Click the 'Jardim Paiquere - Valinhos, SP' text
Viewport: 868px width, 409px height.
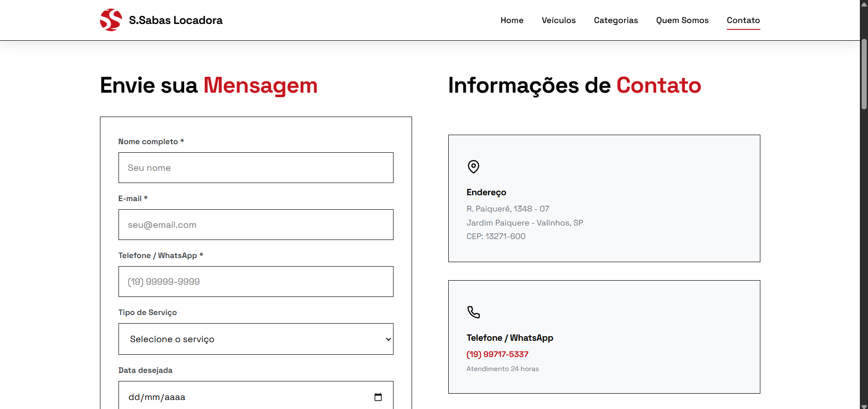[525, 223]
